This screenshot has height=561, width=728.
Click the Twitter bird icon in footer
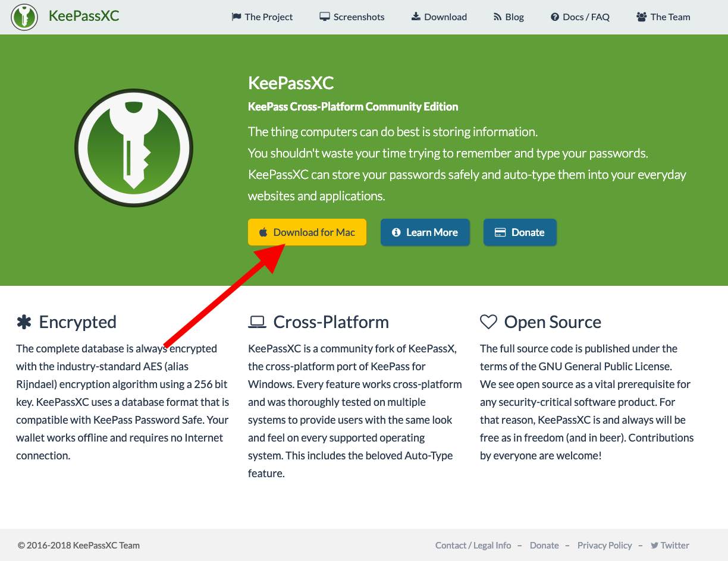(x=654, y=545)
